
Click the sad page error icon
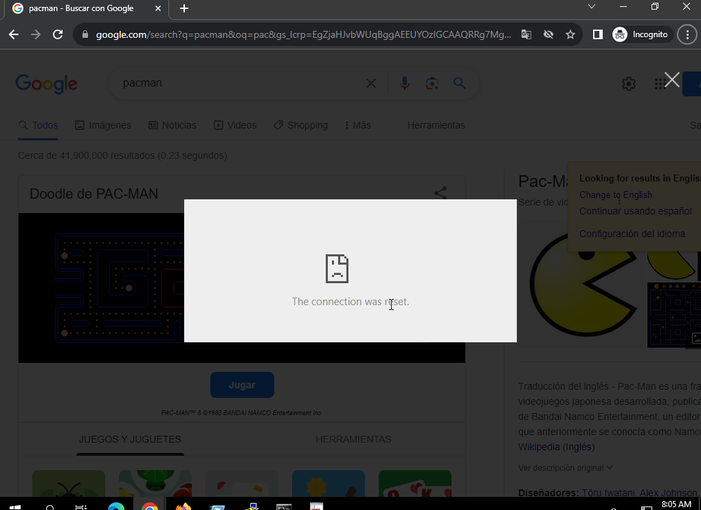337,269
